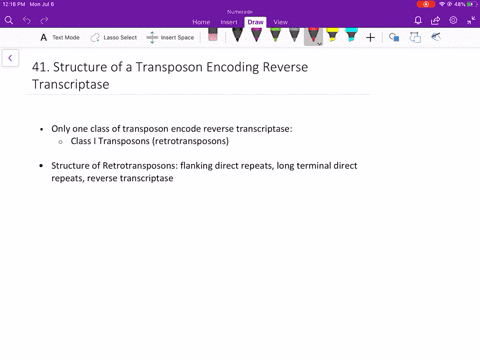480x360 pixels.
Task: Pick the black pen
Action: point(237,35)
